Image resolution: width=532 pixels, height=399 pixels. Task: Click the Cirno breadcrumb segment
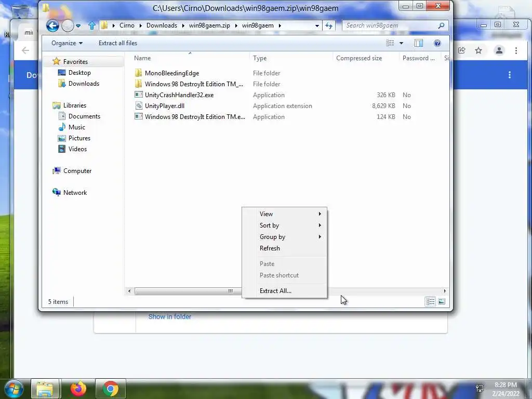pyautogui.click(x=127, y=25)
